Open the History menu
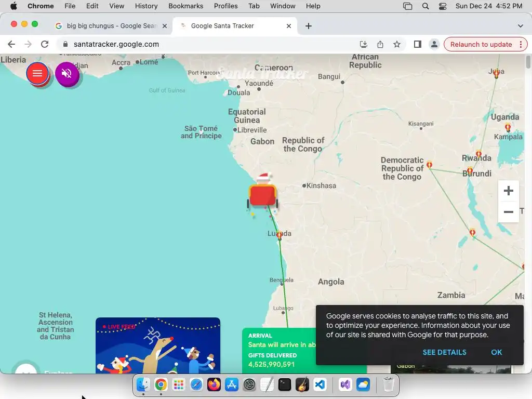The width and height of the screenshot is (532, 399). click(146, 6)
